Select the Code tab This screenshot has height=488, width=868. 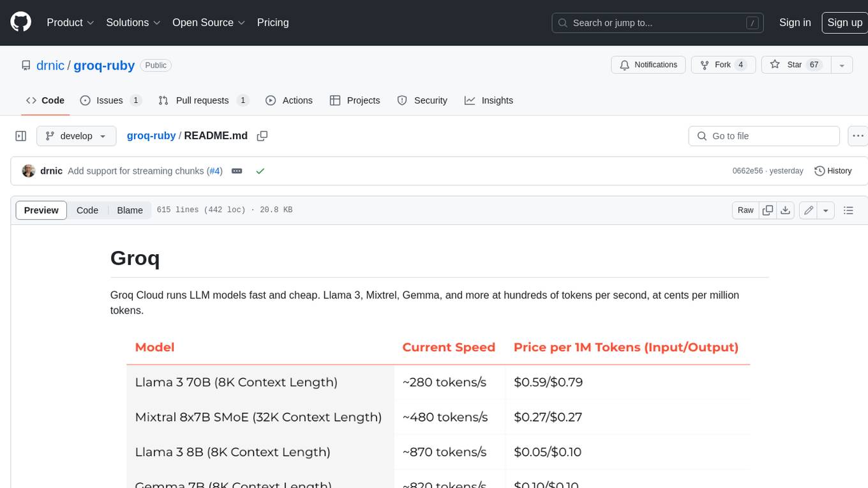[45, 100]
